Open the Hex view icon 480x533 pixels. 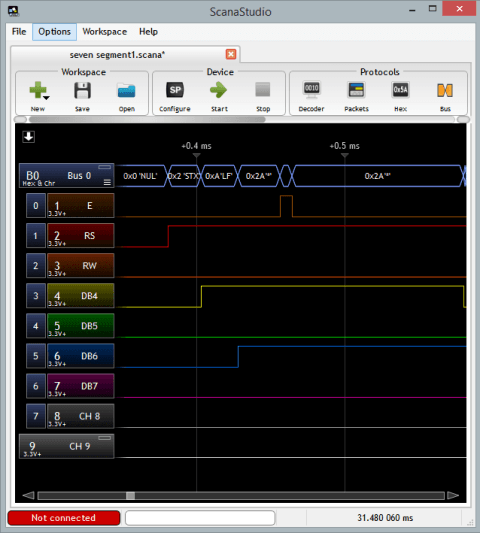(x=400, y=90)
